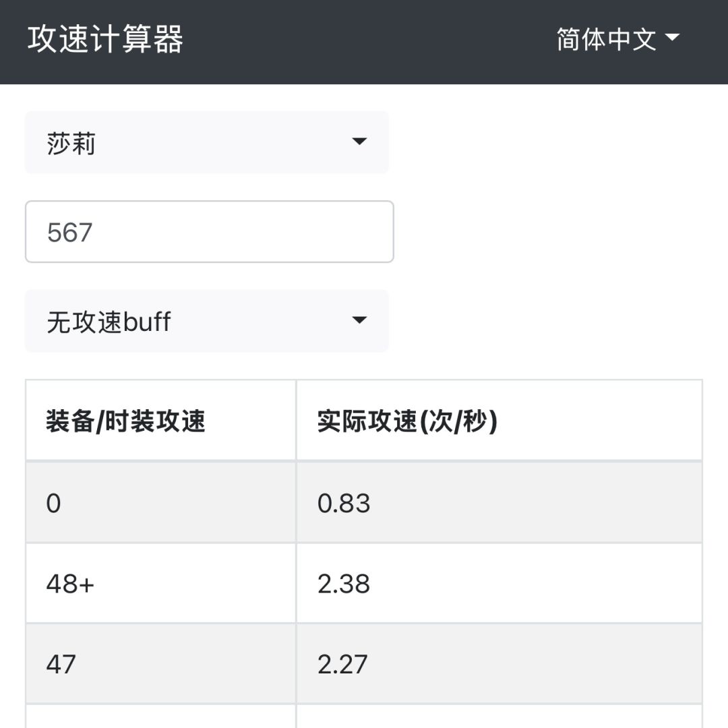This screenshot has width=728, height=728.
Task: Open the 简体中文 language menu
Action: point(607,40)
